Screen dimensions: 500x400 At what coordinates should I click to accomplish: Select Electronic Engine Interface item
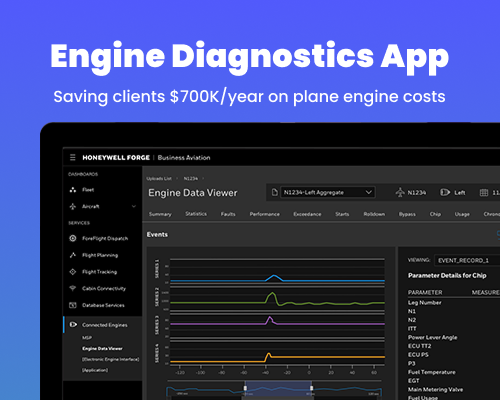(x=111, y=359)
